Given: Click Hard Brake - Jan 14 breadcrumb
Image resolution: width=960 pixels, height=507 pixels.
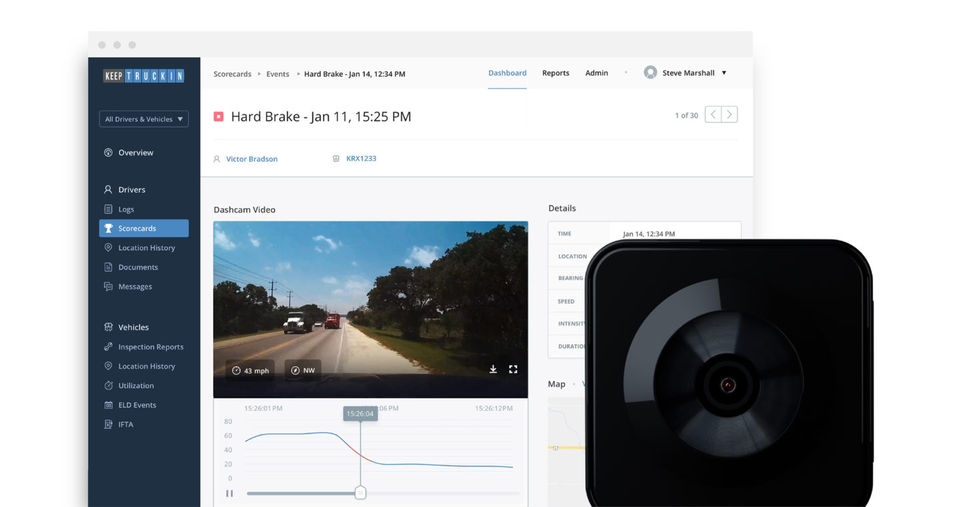Looking at the screenshot, I should (x=354, y=74).
